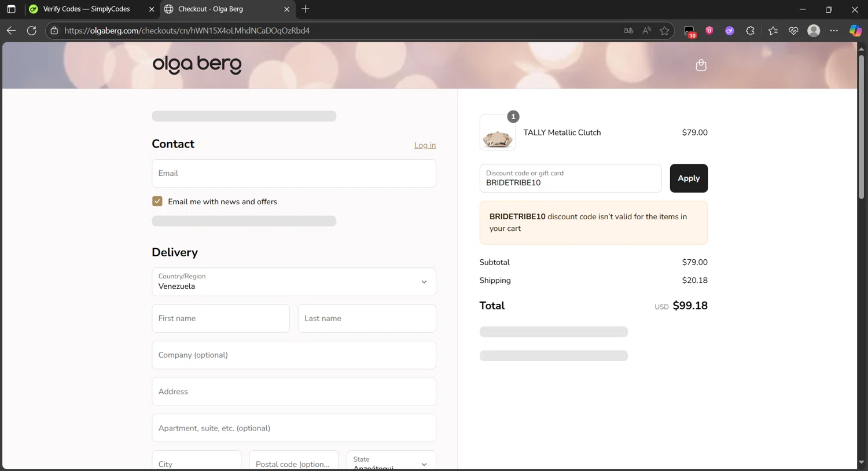Screen dimensions: 868x471
Task: Add this page to favorites
Action: (664, 31)
